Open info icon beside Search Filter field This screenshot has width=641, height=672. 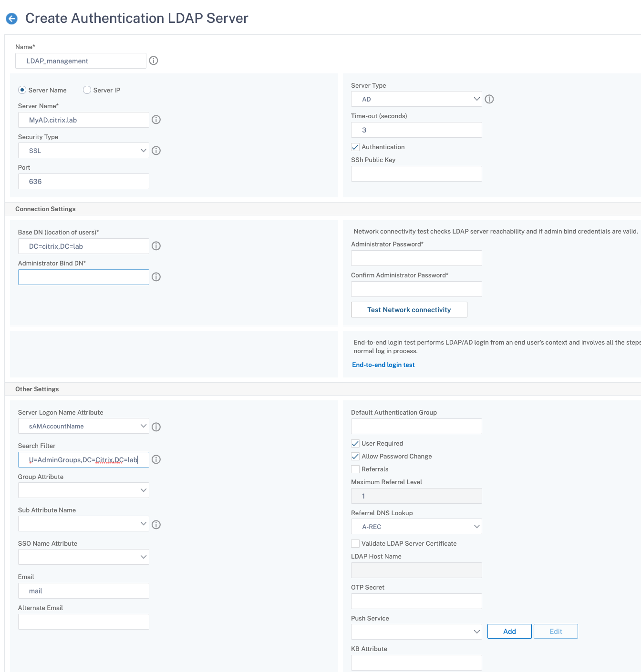coord(156,459)
